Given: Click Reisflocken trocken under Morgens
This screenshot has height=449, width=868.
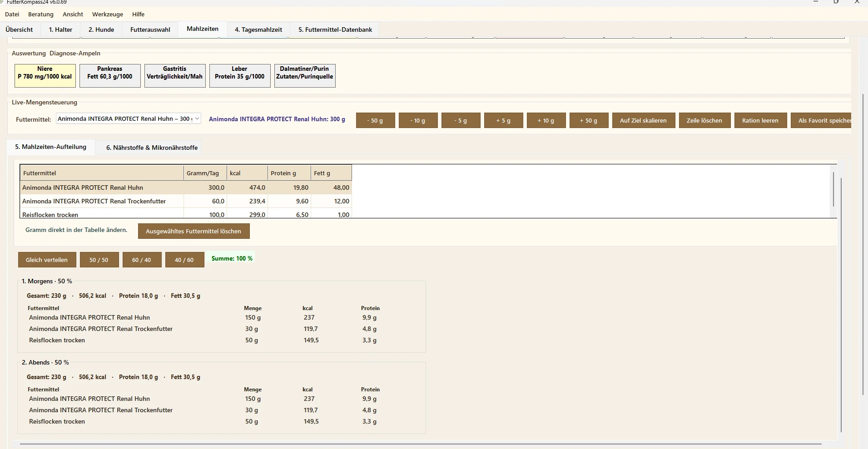Looking at the screenshot, I should click(57, 340).
